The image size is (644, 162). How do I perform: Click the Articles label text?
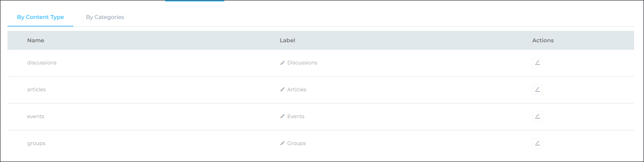296,90
